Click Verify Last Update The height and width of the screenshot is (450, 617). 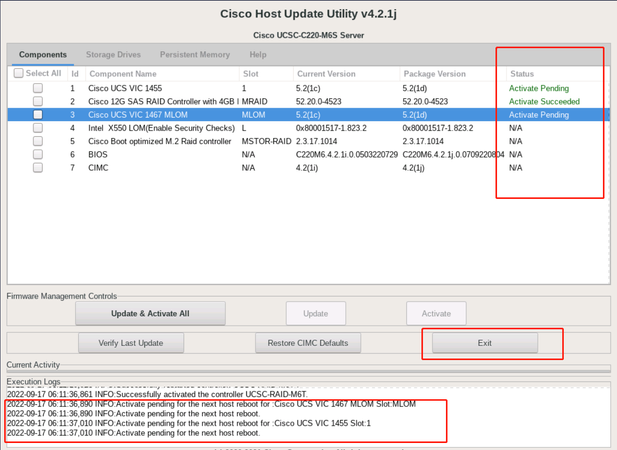coord(131,343)
